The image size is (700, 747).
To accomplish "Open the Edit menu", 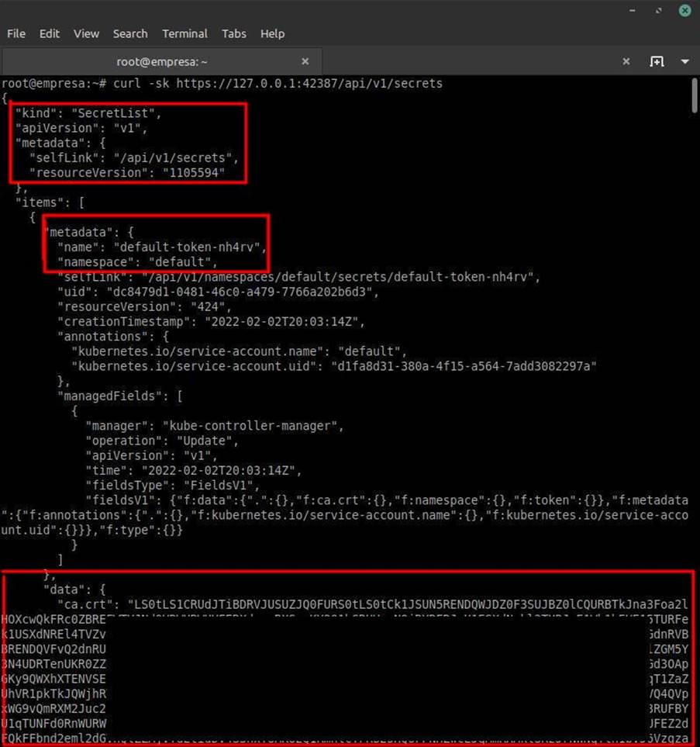I will coord(50,33).
